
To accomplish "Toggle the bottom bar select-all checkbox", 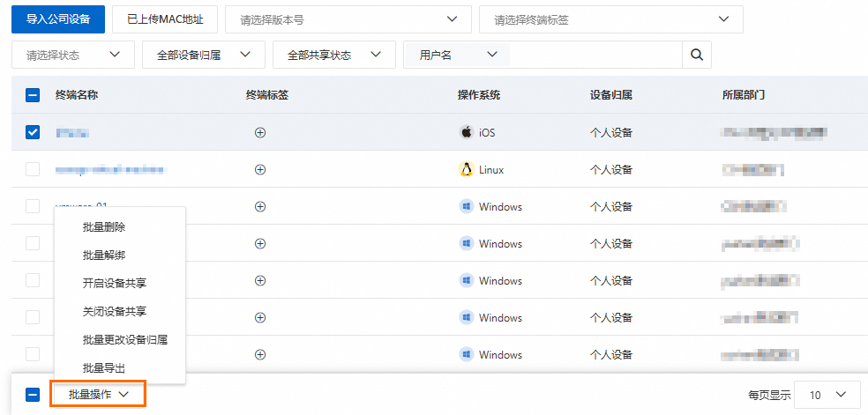I will (x=33, y=395).
